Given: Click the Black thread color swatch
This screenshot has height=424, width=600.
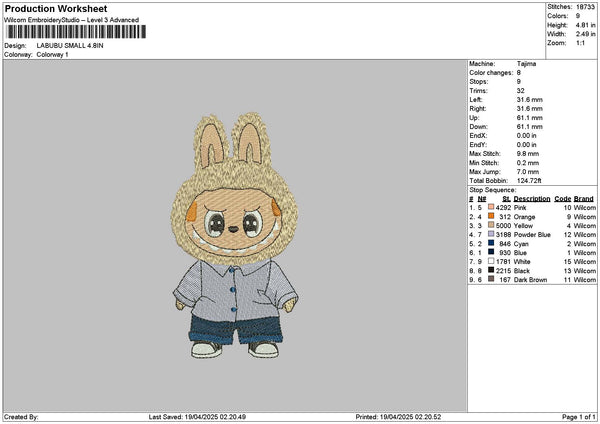Looking at the screenshot, I should pyautogui.click(x=491, y=271).
